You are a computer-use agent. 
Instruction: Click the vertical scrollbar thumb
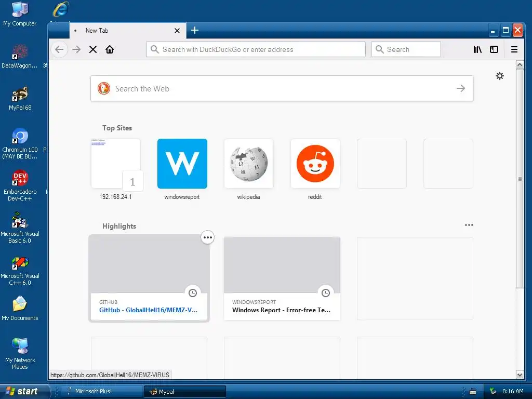click(520, 179)
